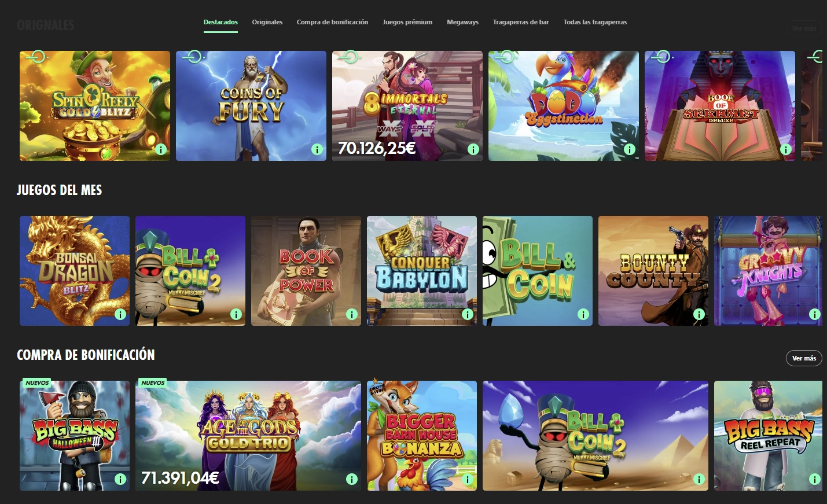Image resolution: width=827 pixels, height=504 pixels.
Task: Open info for Groovy Knights
Action: click(x=814, y=315)
